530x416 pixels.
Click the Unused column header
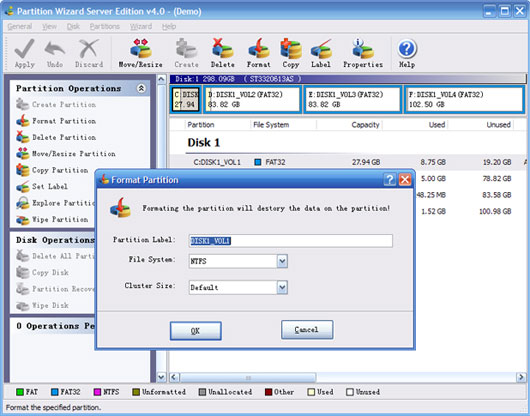click(x=499, y=125)
